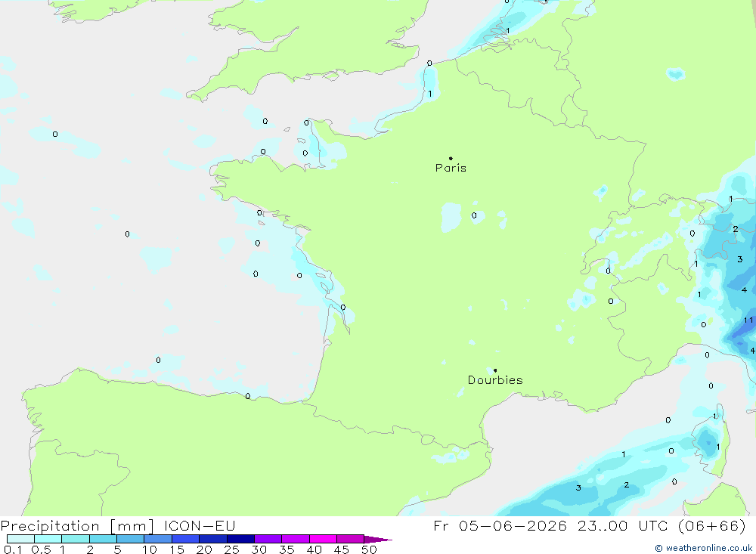The width and height of the screenshot is (756, 554).
Task: Pick the 45–50 mm legend swatch
Action: 351,539
